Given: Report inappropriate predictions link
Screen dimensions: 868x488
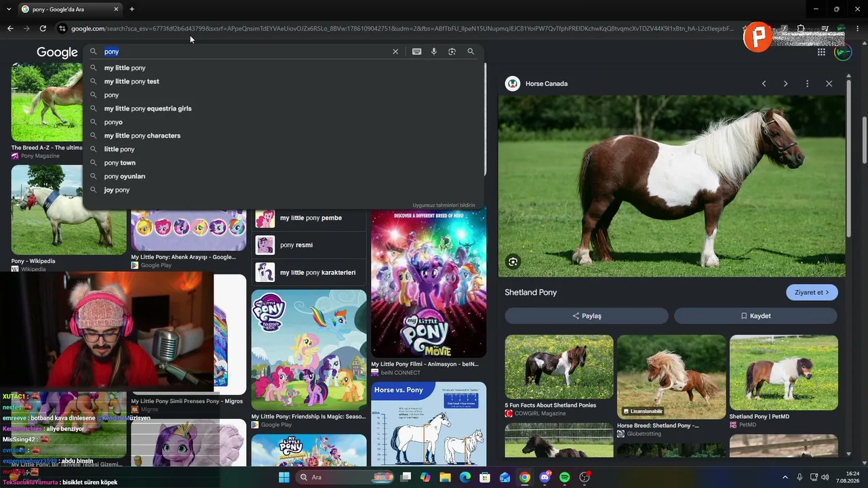Looking at the screenshot, I should pyautogui.click(x=443, y=205).
